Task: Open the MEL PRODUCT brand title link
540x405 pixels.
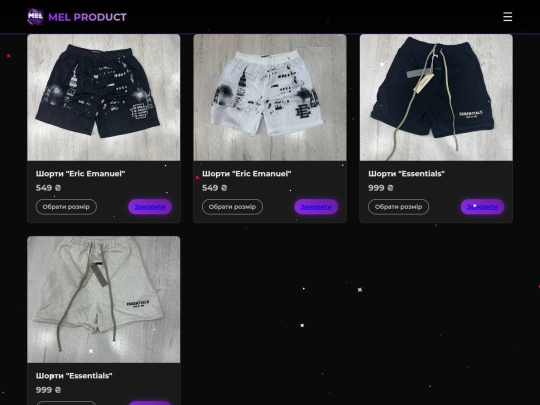Action: tap(87, 17)
